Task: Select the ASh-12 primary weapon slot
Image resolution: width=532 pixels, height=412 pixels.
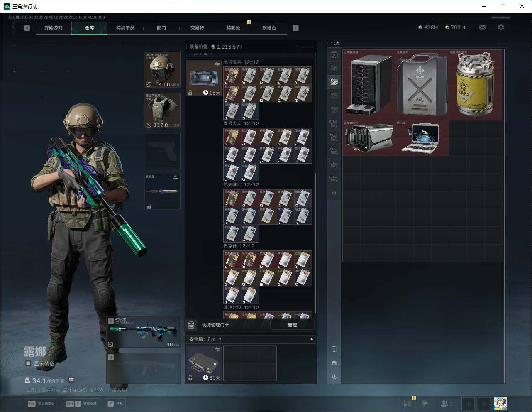Action: pyautogui.click(x=144, y=332)
